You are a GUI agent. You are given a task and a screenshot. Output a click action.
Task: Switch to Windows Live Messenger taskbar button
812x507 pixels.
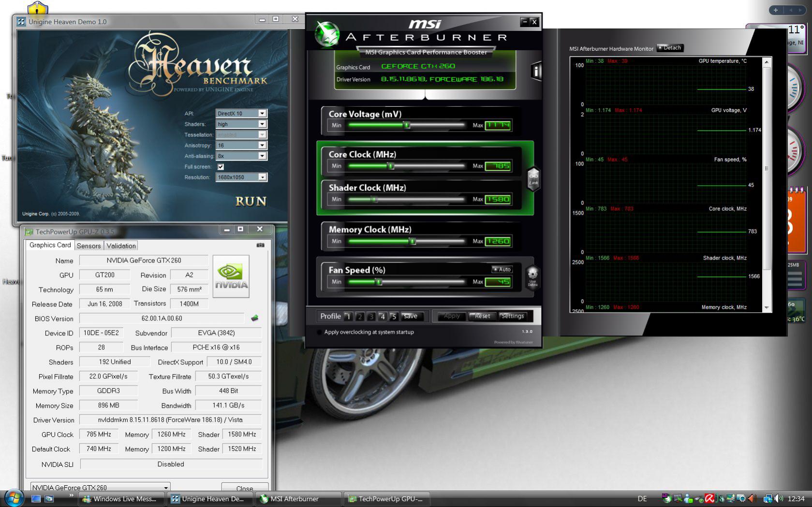(x=121, y=499)
